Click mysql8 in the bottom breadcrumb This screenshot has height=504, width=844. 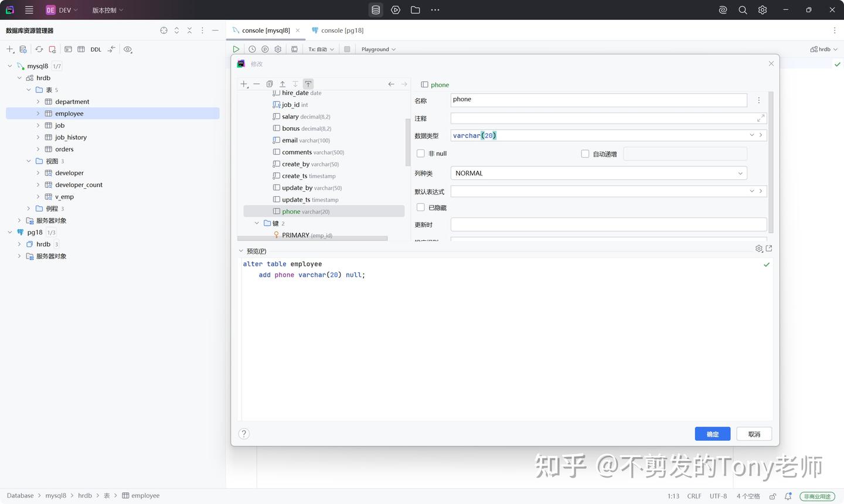tap(56, 496)
